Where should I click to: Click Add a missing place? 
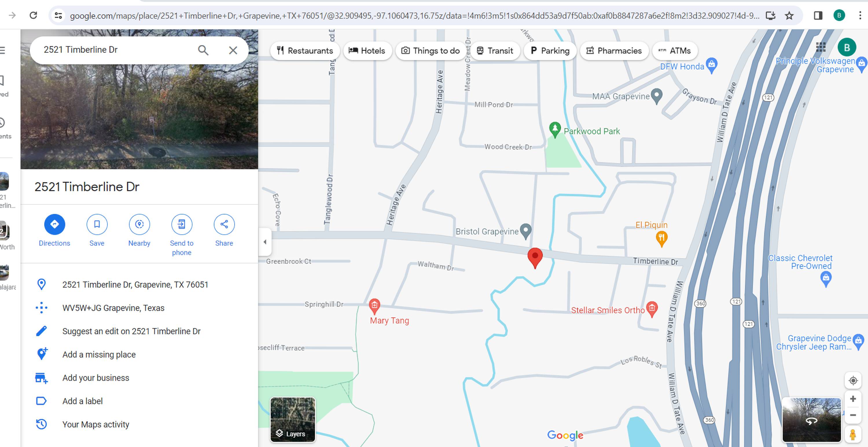[x=99, y=355]
